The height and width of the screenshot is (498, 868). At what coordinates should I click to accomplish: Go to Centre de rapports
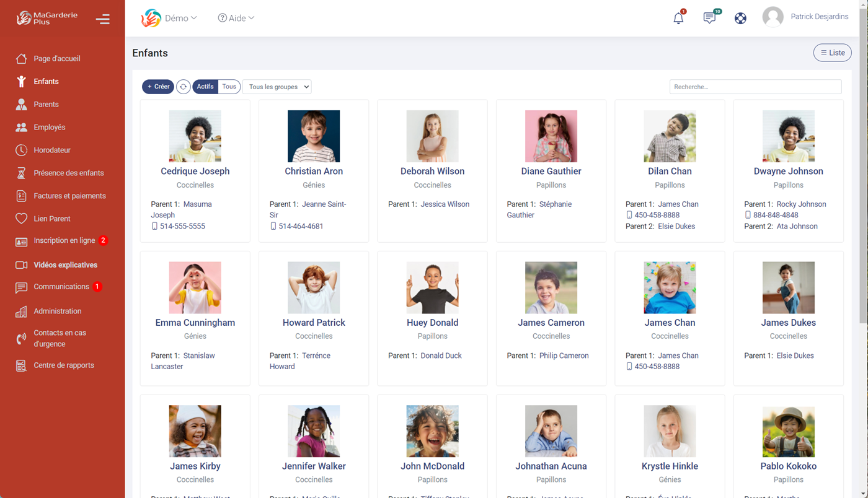click(64, 365)
